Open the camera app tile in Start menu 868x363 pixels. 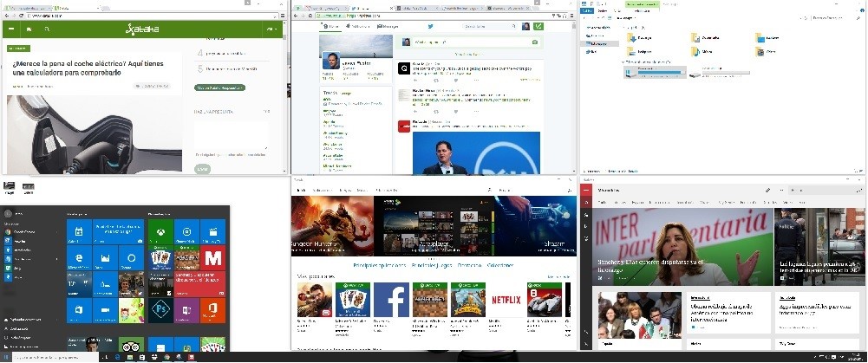[x=105, y=310]
